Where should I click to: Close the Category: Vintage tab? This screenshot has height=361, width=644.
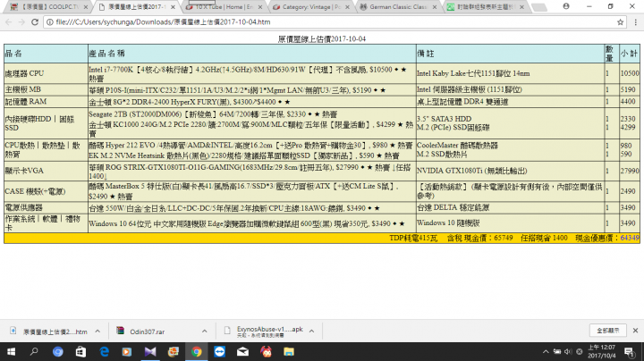[347, 7]
